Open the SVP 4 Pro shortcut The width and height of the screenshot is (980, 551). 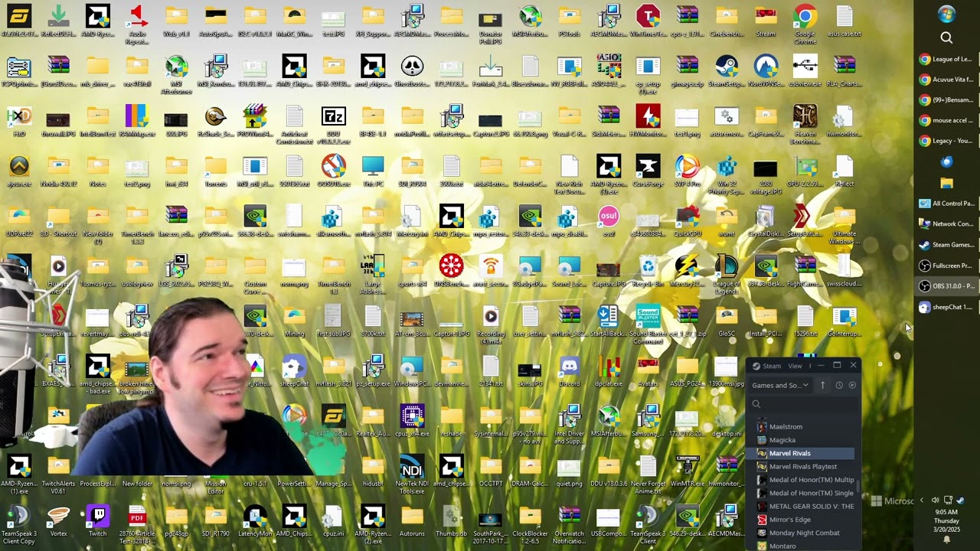coord(687,172)
